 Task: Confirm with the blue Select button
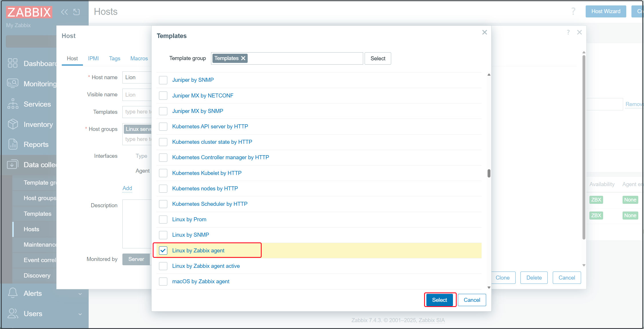(x=439, y=300)
